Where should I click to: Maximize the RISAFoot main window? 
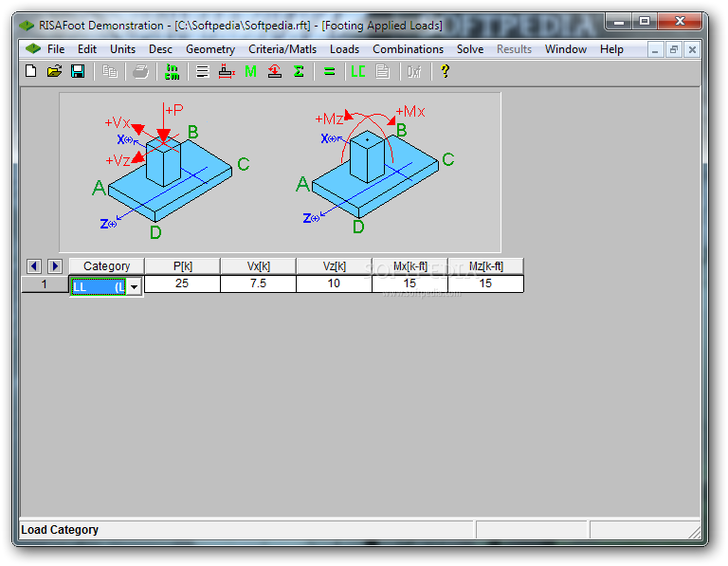click(645, 21)
